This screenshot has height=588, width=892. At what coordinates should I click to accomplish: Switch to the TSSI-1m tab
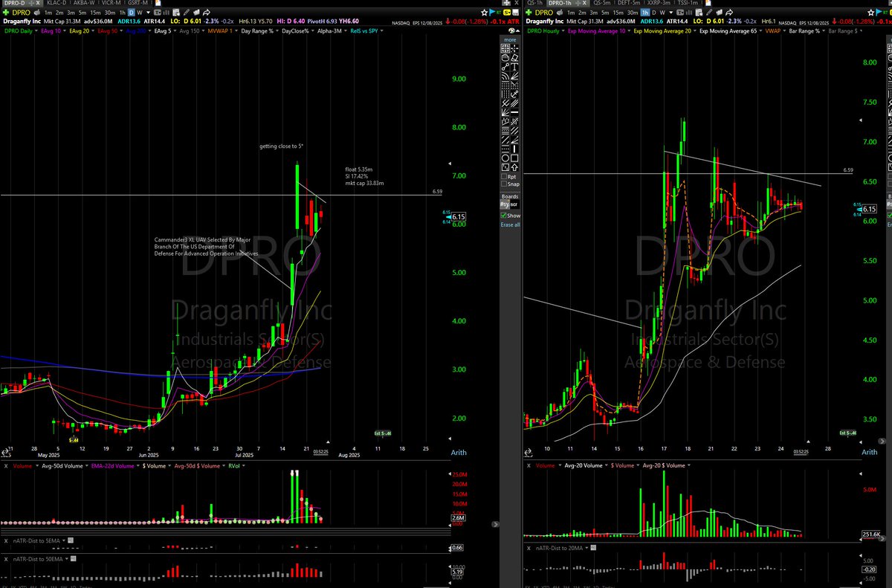(x=688, y=4)
